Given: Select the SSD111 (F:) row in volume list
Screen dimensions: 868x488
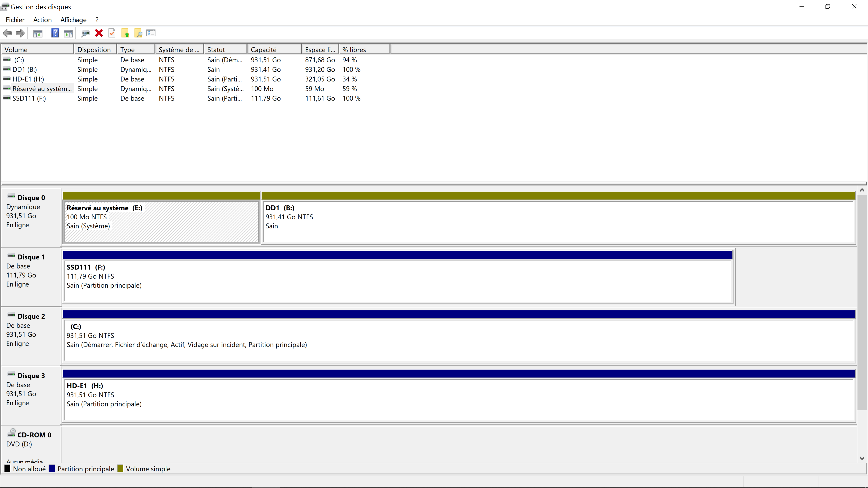Looking at the screenshot, I should coord(29,98).
